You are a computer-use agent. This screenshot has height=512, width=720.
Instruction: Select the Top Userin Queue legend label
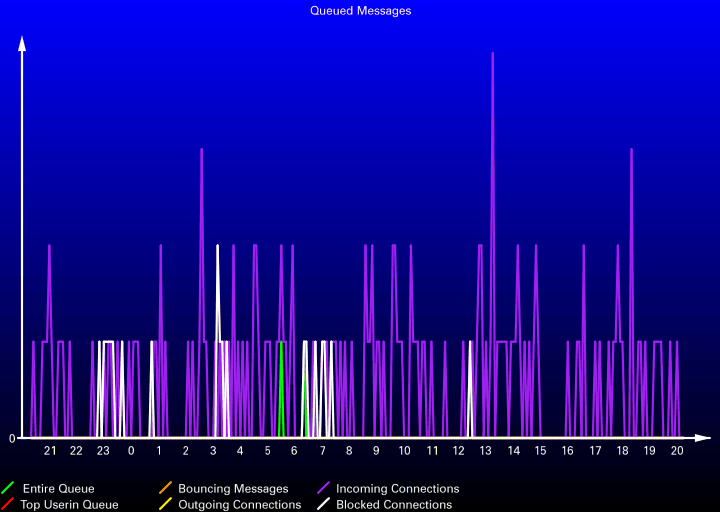click(69, 505)
